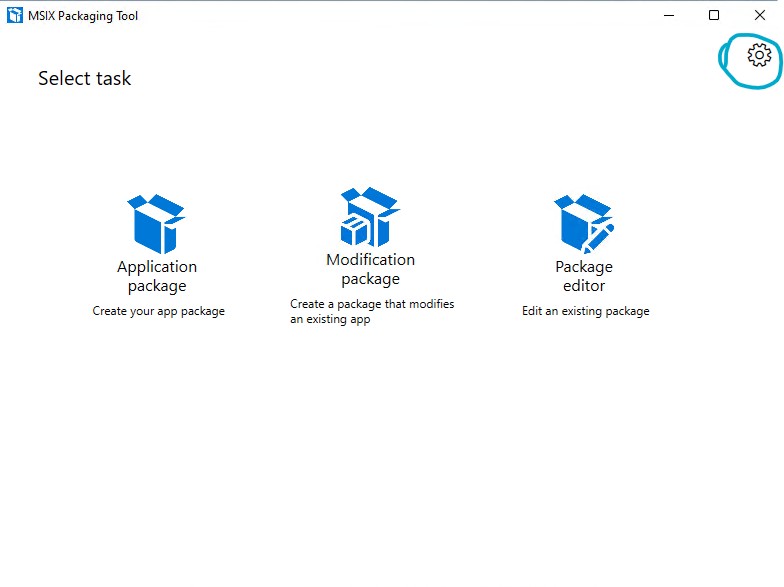Screen dimensions: 784x587
Task: Close the MSIX Packaging Tool window
Action: pyautogui.click(x=759, y=15)
